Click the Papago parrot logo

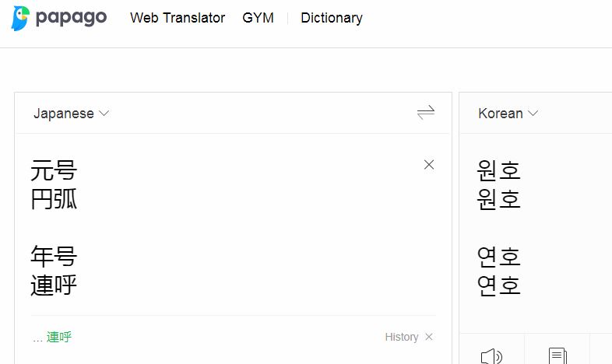(20, 18)
